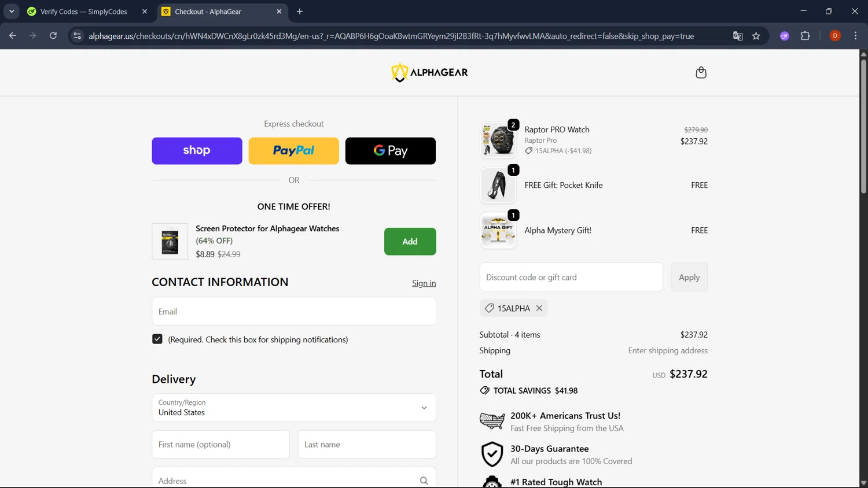The width and height of the screenshot is (868, 488).
Task: Click the Discount code or gift card field
Action: click(x=571, y=277)
